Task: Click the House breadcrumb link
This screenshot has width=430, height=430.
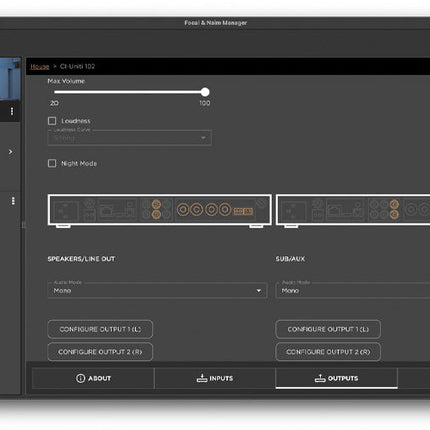Action: tap(40, 66)
